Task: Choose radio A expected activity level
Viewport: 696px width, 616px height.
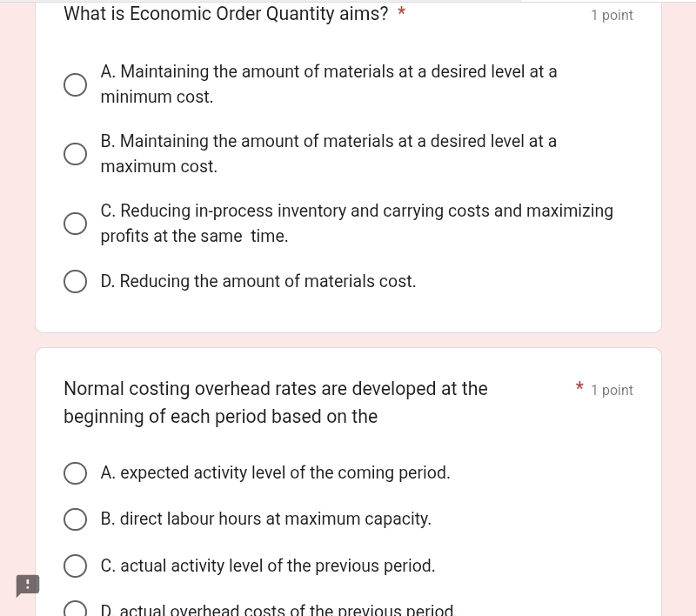Action: [76, 473]
